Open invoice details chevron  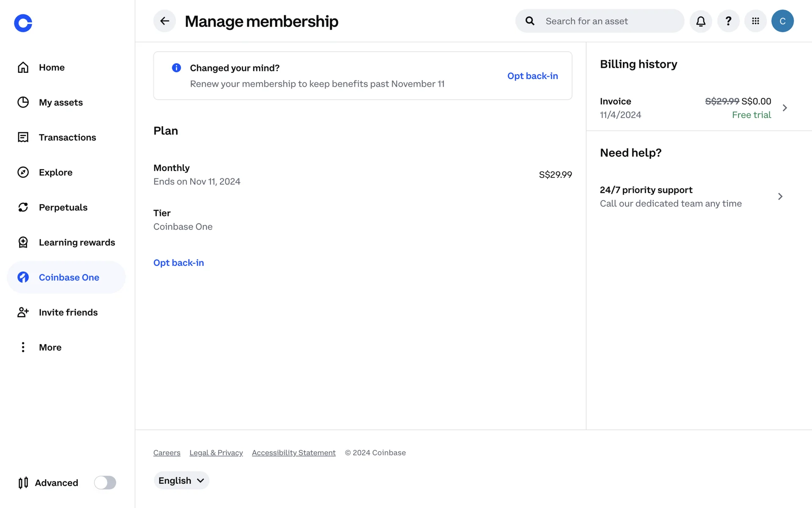[785, 108]
